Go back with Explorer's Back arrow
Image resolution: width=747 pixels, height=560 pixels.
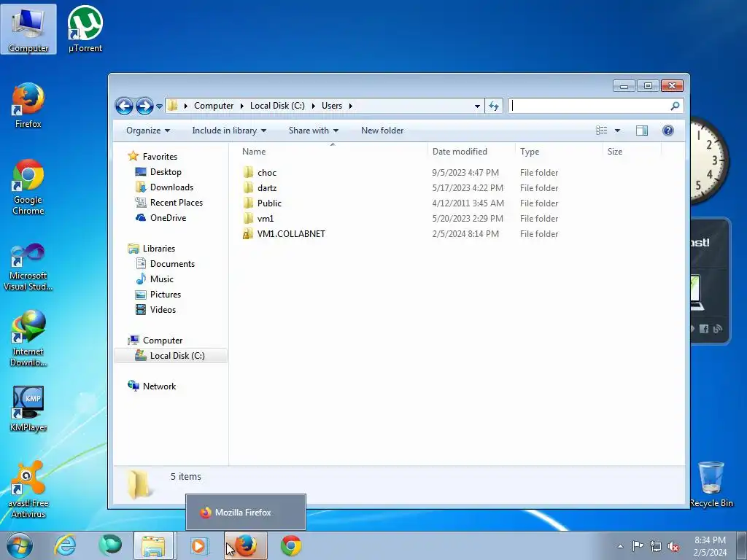124,106
